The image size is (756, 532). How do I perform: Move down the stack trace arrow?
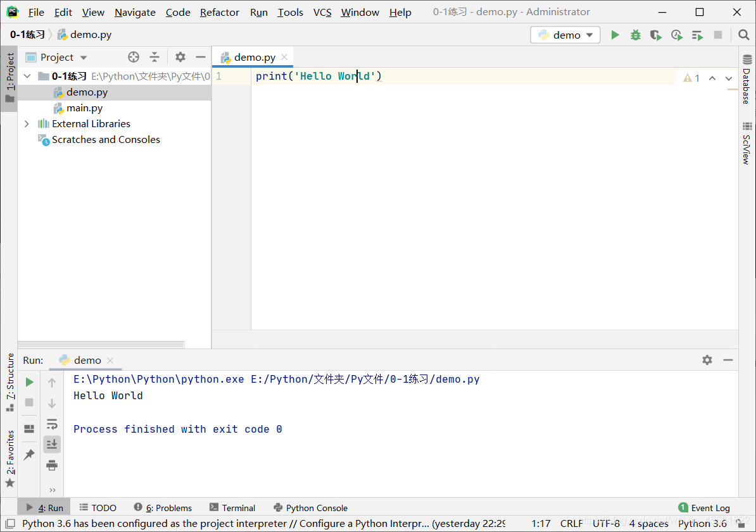[52, 404]
